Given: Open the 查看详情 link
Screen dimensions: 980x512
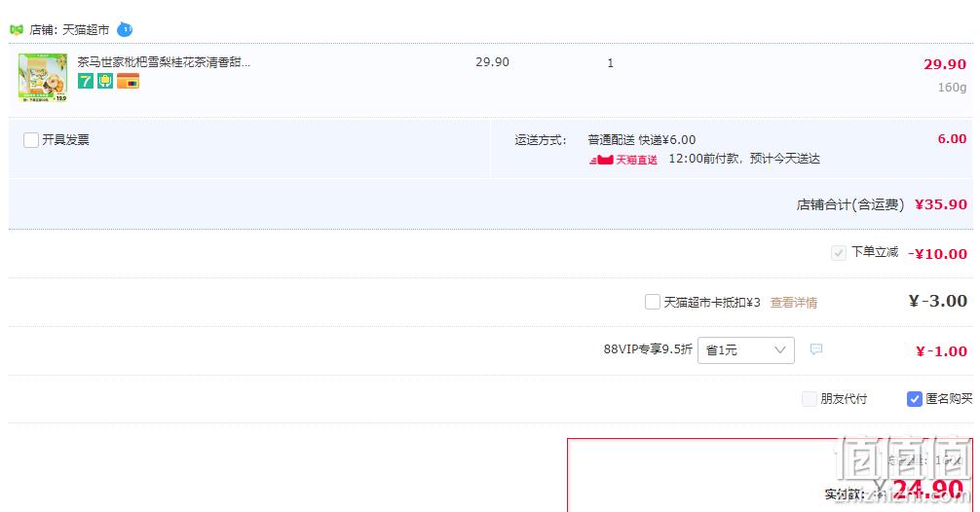Looking at the screenshot, I should [794, 303].
